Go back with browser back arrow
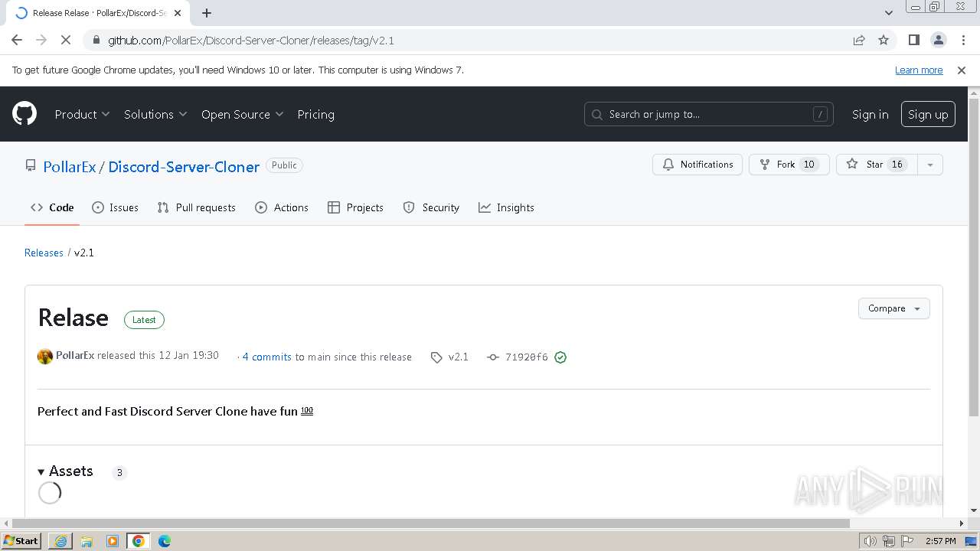The width and height of the screenshot is (980, 551). point(17,40)
